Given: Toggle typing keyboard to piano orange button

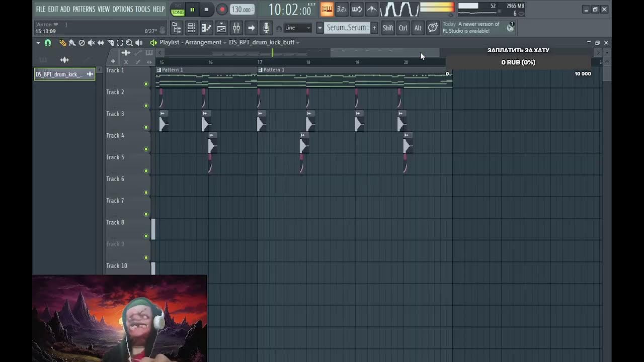Looking at the screenshot, I should [327, 9].
